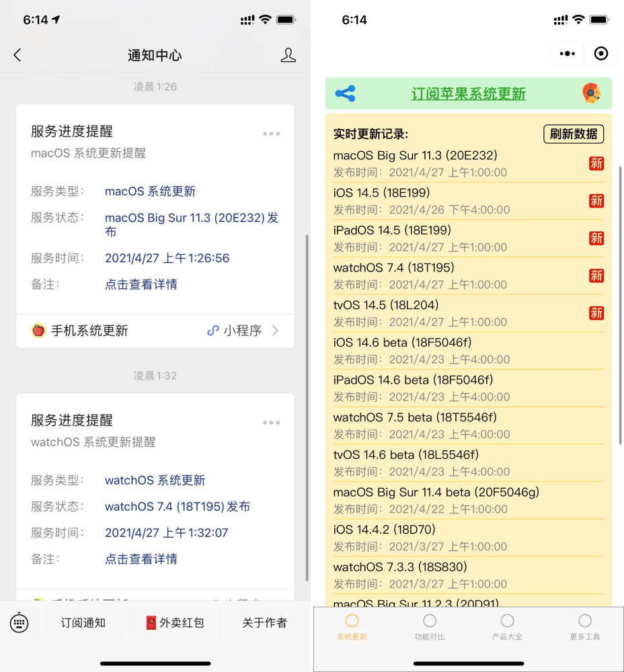This screenshot has width=624, height=672.
Task: Tap the location arrow beside 6:14
Action: pos(56,19)
